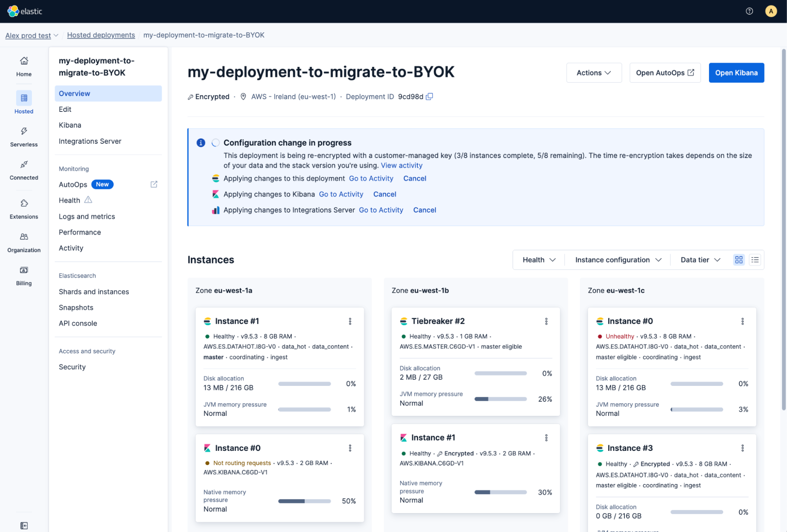Collapse the side navigation panel icon
Viewport: 787px width, 532px height.
coord(24,526)
